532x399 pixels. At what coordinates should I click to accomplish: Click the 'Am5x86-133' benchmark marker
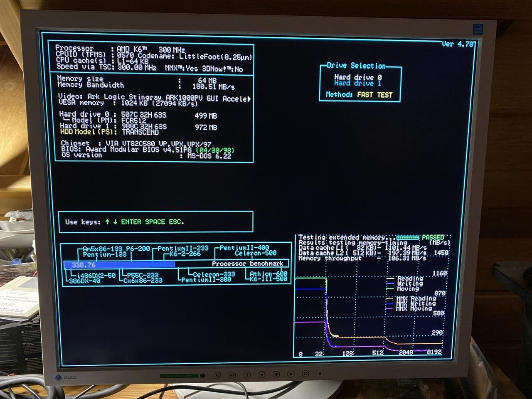pos(102,249)
